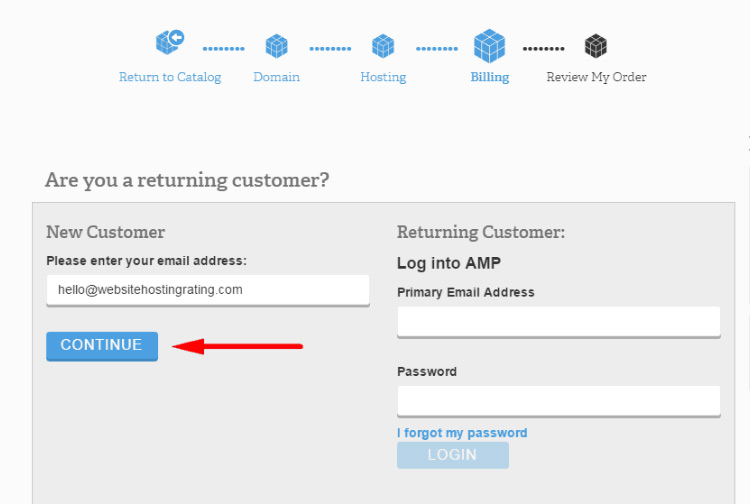Click the 'Are you a returning customer?' heading
Viewport: 750px width, 504px height.
tap(187, 181)
